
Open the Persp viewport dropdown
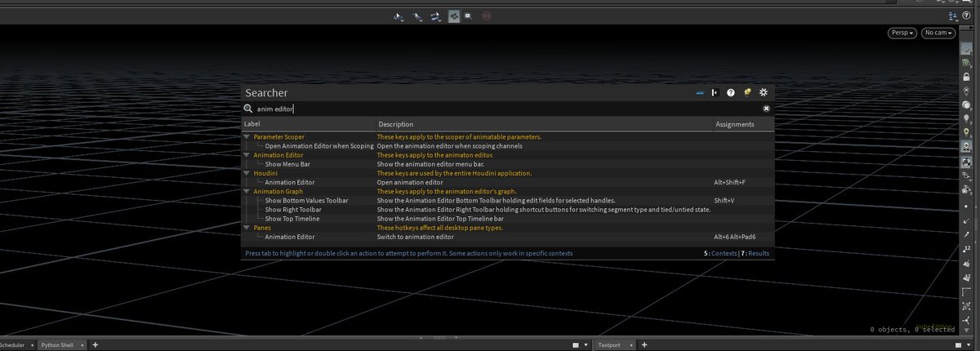(902, 33)
